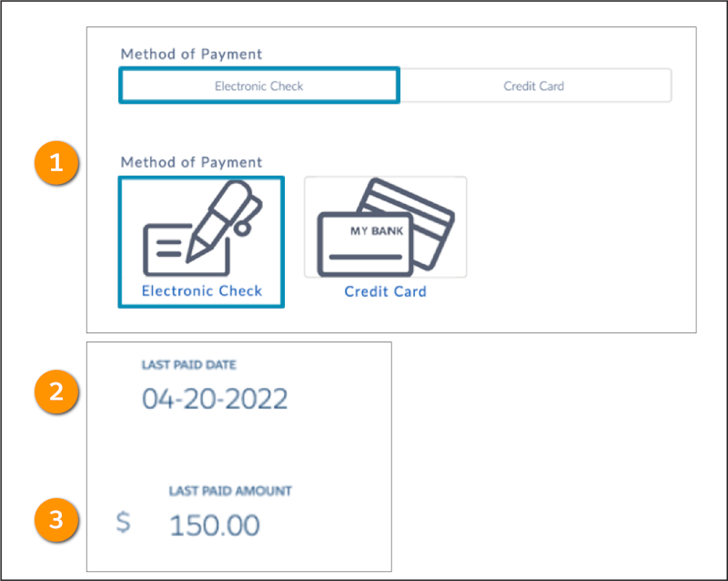Screen dimensions: 728x581
Task: Click the Last Paid Amount value 150.00
Action: (x=215, y=524)
